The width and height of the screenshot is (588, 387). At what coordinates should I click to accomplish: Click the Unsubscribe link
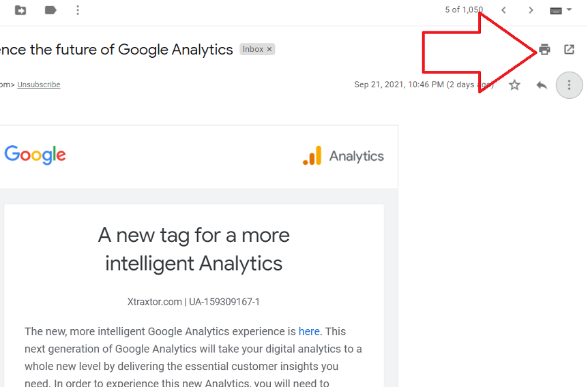point(39,84)
